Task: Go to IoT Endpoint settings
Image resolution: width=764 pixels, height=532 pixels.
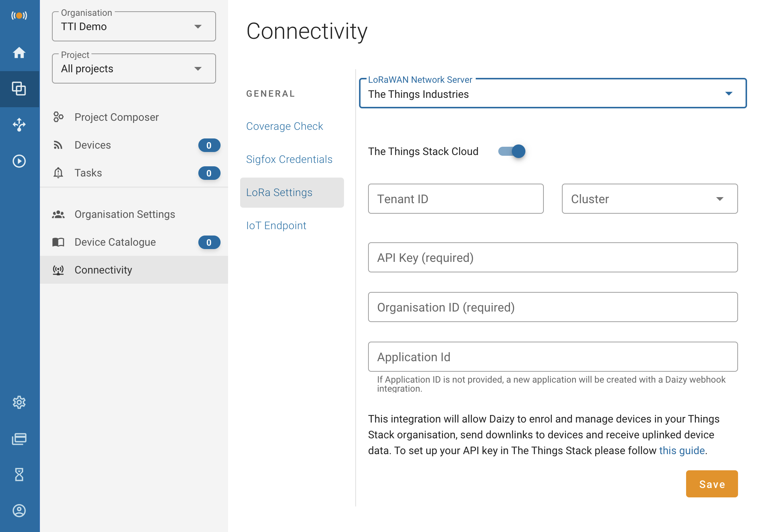Action: tap(276, 225)
